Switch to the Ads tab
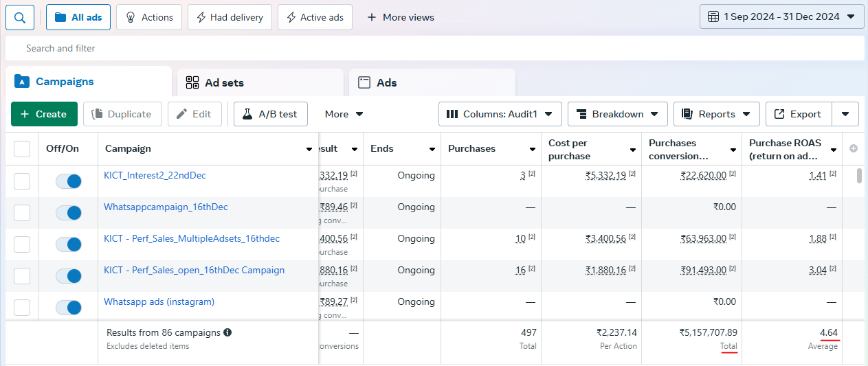The image size is (868, 366). click(432, 82)
